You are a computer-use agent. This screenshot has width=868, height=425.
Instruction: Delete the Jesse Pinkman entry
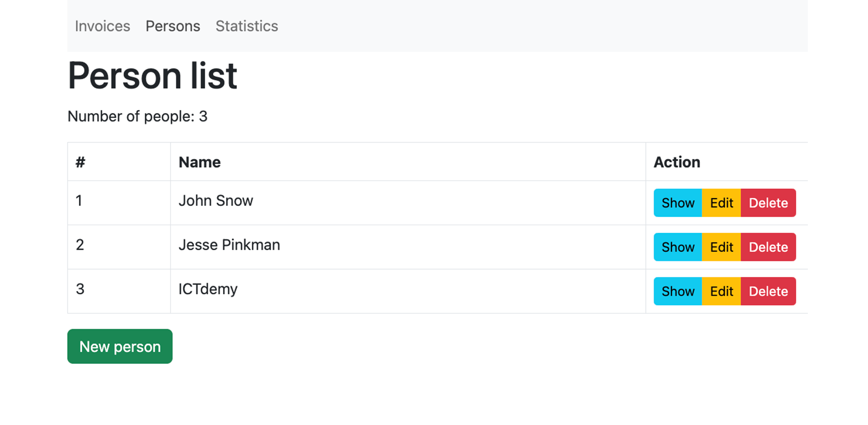768,247
